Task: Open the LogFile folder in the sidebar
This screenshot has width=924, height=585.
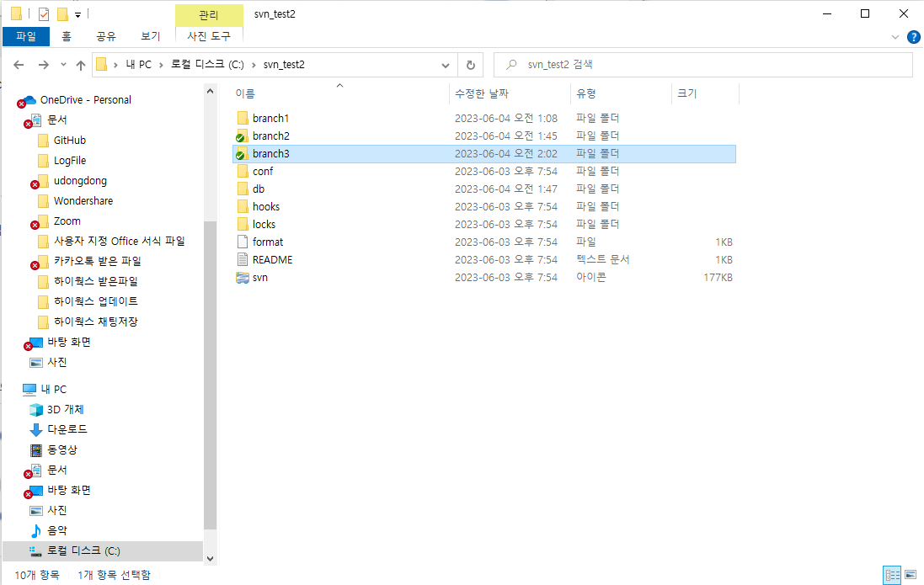Action: [70, 160]
